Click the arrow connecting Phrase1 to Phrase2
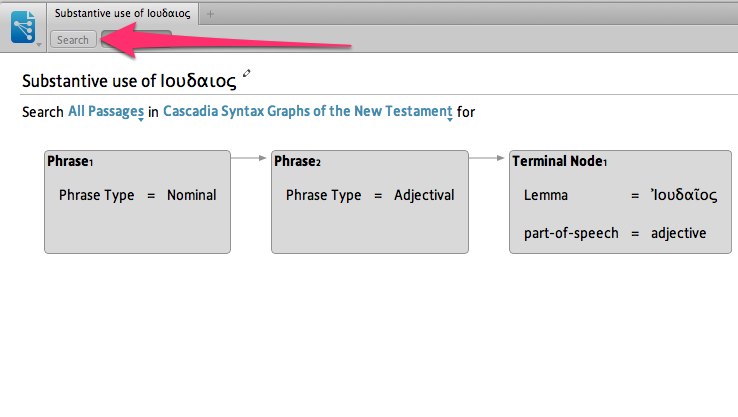Image resolution: width=738 pixels, height=417 pixels. pyautogui.click(x=250, y=157)
